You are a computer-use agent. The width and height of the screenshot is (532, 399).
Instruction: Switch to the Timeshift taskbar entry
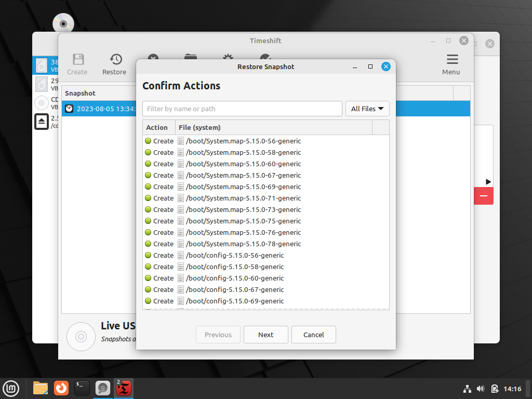tap(124, 388)
